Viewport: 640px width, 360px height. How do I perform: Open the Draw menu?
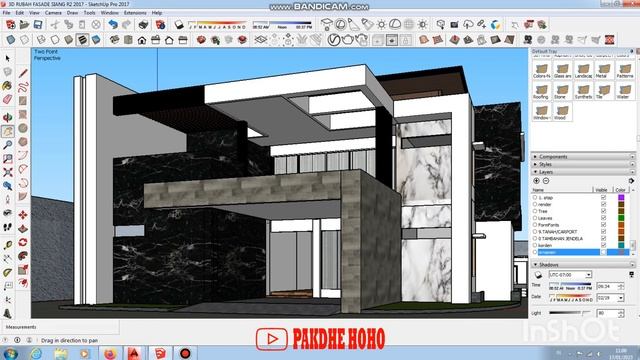[72, 13]
